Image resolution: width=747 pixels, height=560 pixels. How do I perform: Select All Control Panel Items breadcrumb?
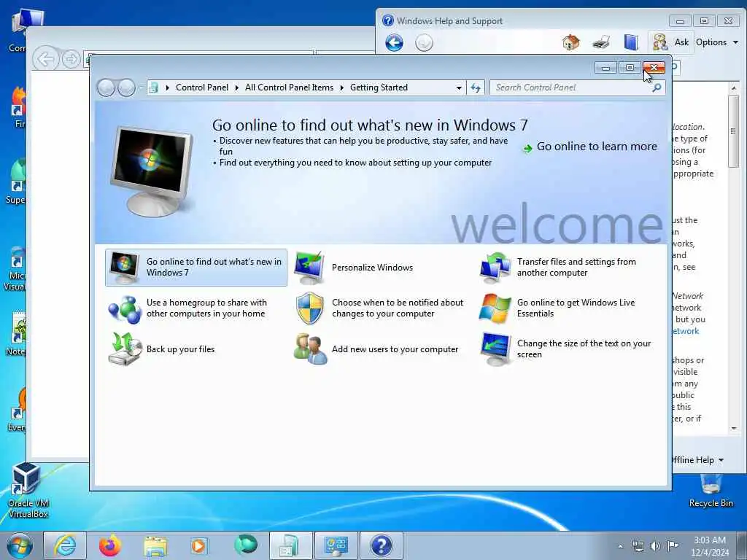tap(289, 87)
